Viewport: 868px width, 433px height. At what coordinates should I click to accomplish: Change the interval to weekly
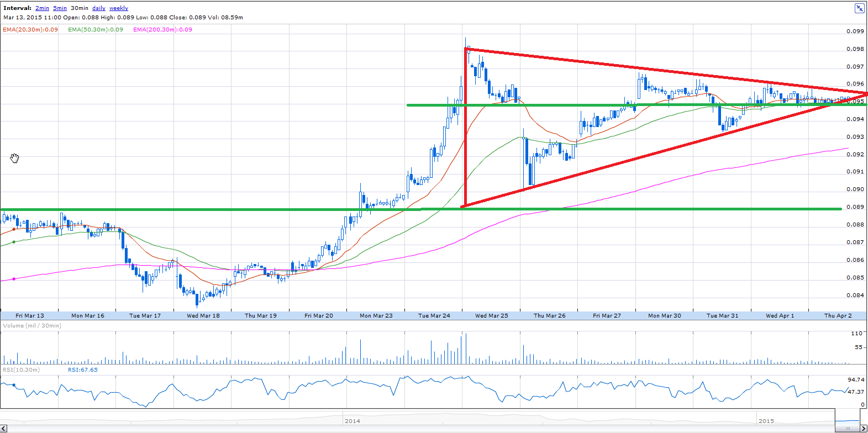119,8
